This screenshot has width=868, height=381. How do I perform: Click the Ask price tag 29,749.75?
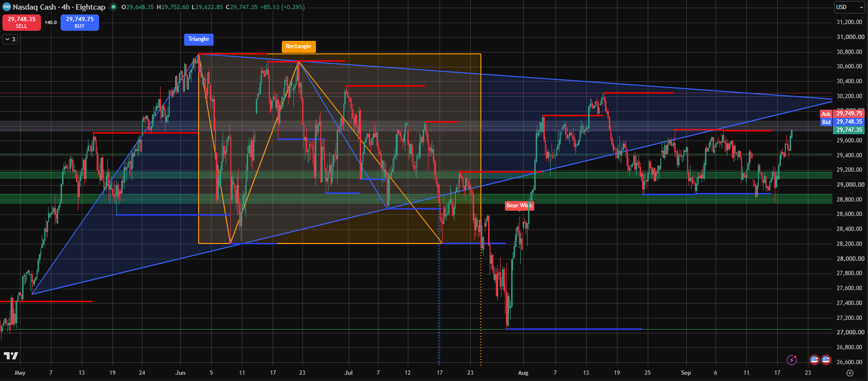coord(842,114)
